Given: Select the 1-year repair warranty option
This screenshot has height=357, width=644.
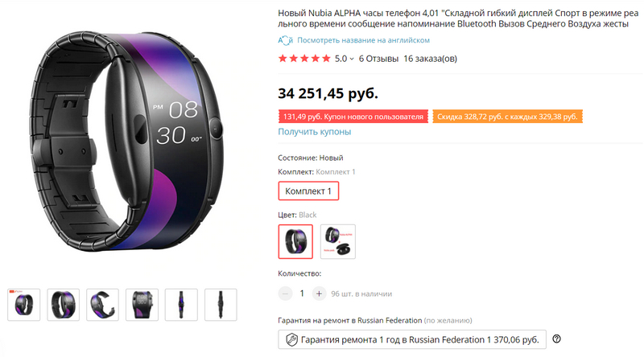Looking at the screenshot, I should (411, 340).
